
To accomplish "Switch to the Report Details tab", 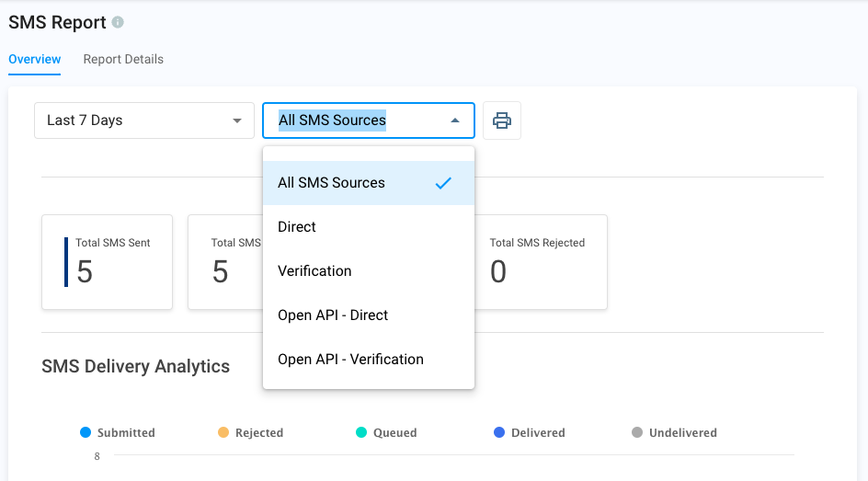I will (123, 59).
